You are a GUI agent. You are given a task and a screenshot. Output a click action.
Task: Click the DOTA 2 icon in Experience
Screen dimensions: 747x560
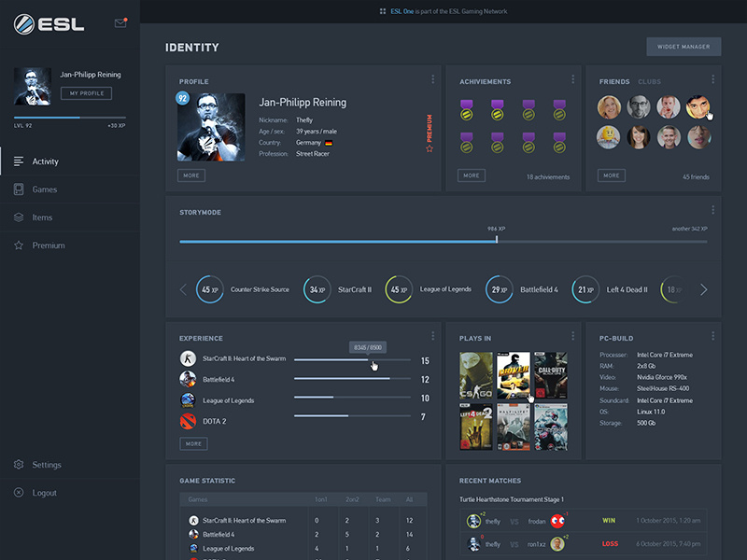[x=188, y=421]
